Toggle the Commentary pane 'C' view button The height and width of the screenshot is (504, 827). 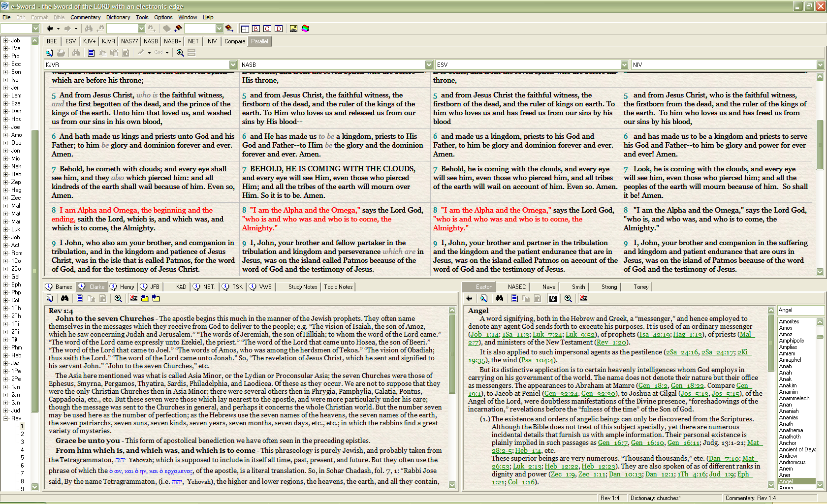(267, 29)
